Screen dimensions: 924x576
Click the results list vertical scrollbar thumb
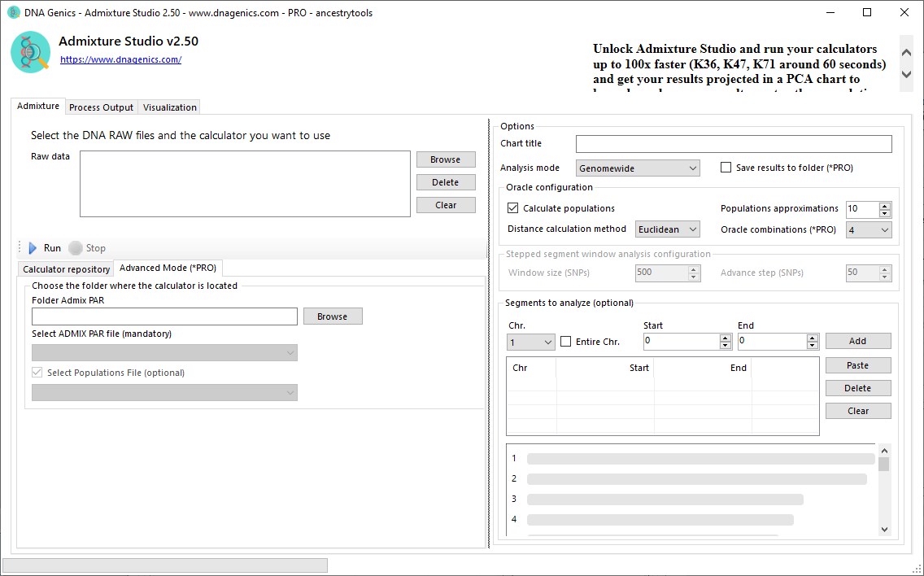[884, 465]
